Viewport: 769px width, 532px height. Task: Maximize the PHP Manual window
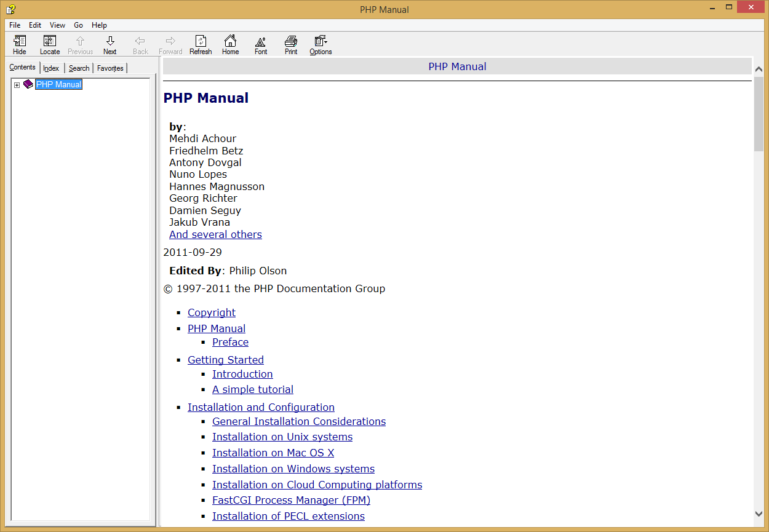tap(729, 7)
